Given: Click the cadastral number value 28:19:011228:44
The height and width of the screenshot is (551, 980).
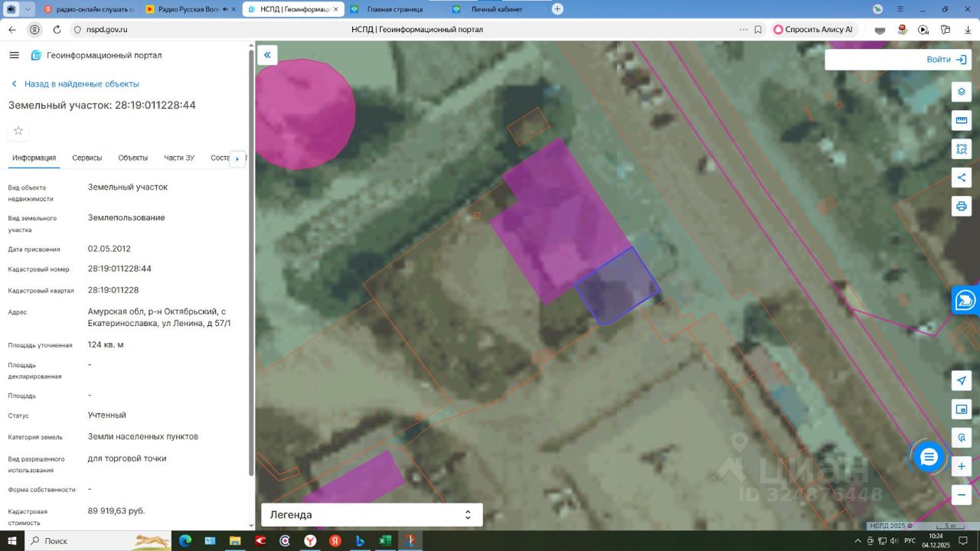Looking at the screenshot, I should pyautogui.click(x=119, y=269).
